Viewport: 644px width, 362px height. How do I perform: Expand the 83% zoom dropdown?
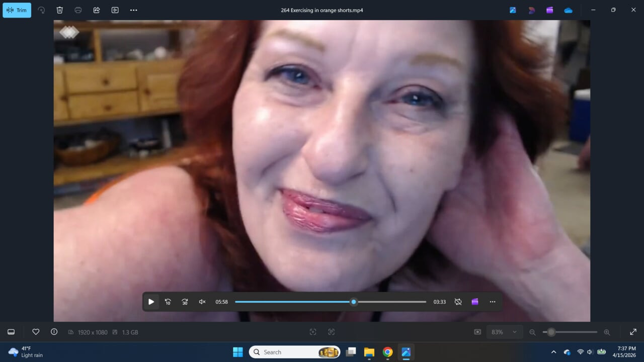[514, 332]
